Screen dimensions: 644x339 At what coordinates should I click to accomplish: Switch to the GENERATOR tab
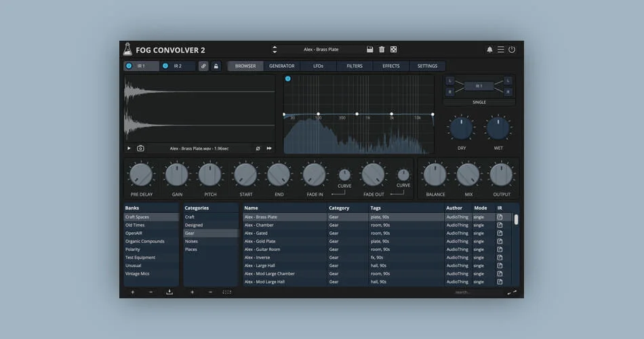[x=282, y=66]
